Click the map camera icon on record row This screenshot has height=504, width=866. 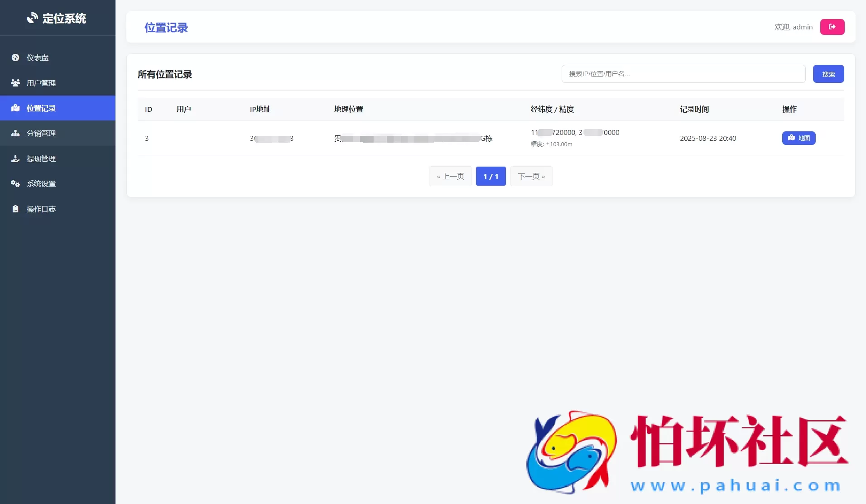coord(791,138)
